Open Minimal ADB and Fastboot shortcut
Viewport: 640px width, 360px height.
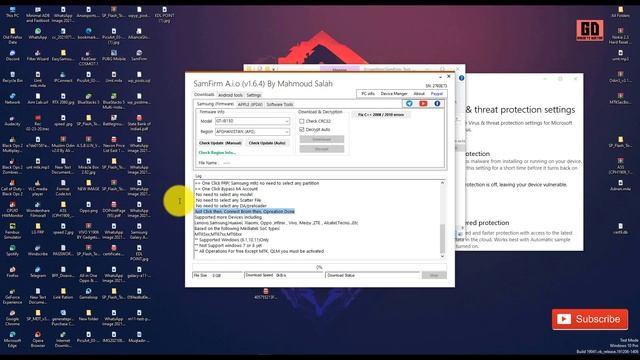[x=38, y=14]
